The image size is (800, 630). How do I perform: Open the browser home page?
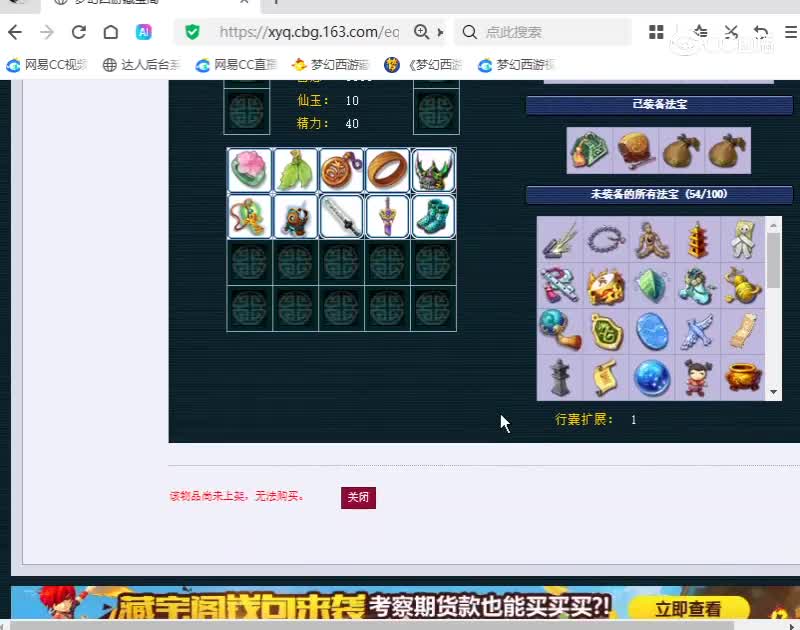coord(111,32)
